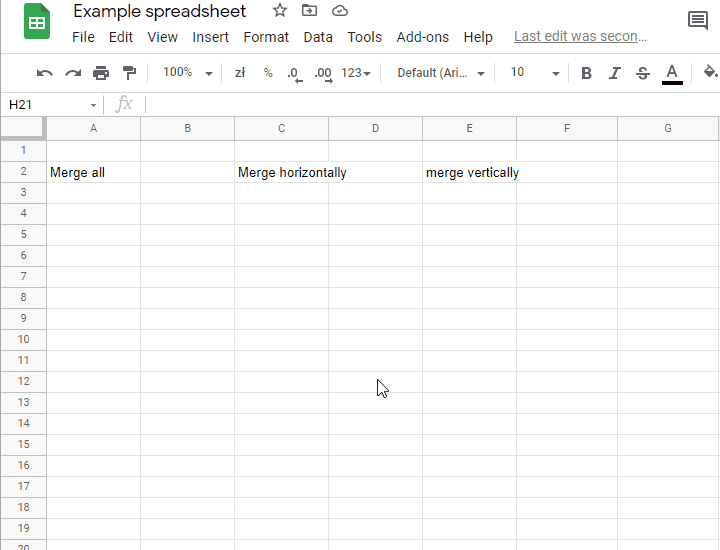Toggle strikethrough formatting

[642, 73]
